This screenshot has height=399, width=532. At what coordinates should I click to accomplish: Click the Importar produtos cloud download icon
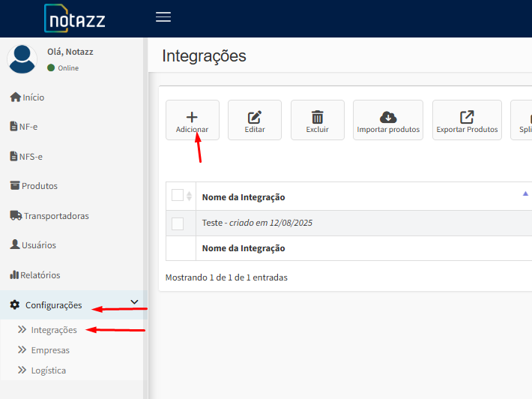click(x=388, y=117)
